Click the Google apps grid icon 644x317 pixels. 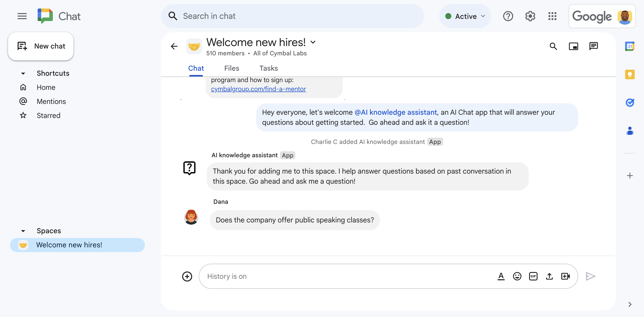coord(553,16)
